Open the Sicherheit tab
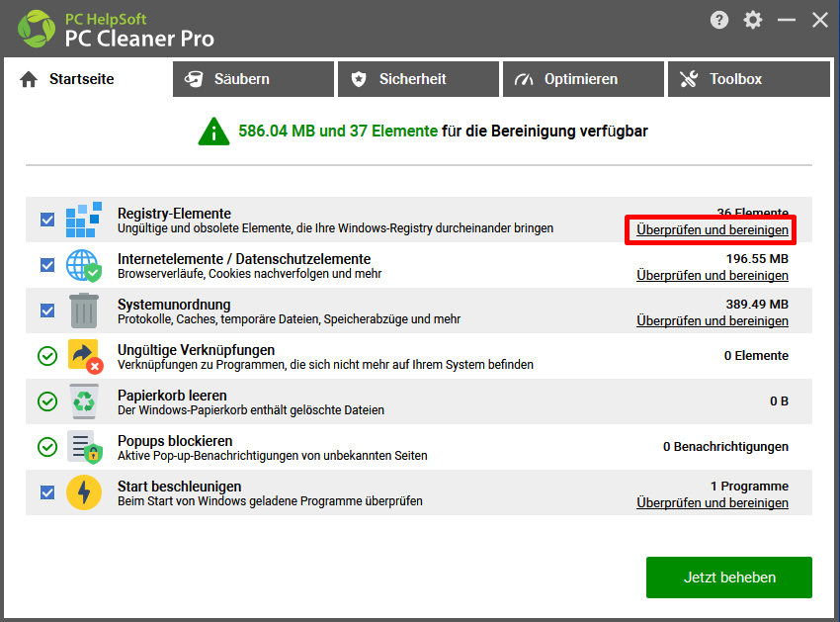 coord(418,79)
